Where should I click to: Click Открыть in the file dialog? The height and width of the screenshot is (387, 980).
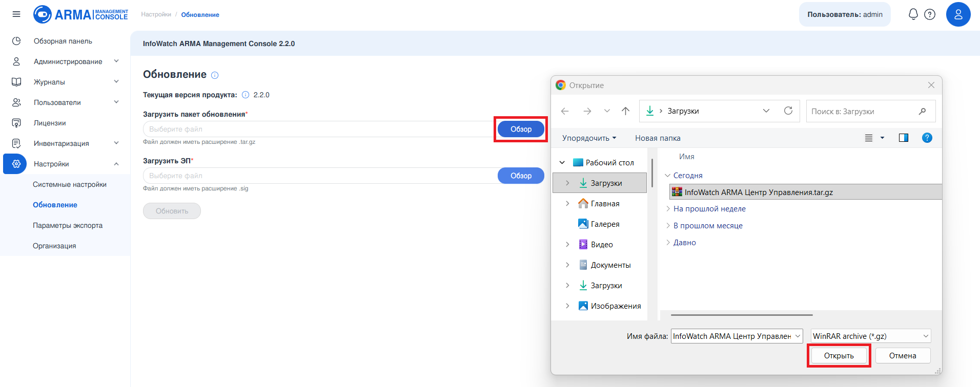[839, 356]
